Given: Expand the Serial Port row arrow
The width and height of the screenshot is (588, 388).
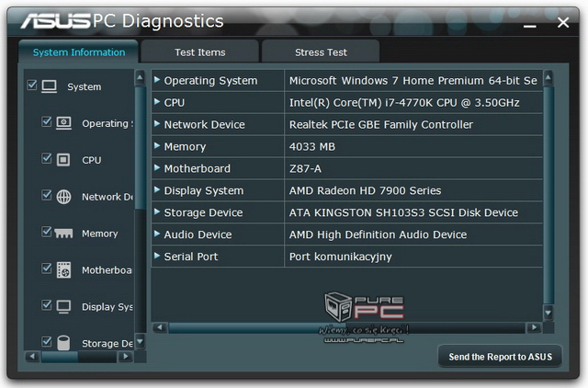Looking at the screenshot, I should coord(157,256).
